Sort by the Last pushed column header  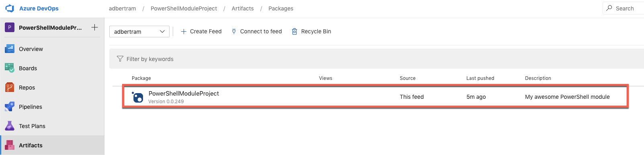point(480,78)
